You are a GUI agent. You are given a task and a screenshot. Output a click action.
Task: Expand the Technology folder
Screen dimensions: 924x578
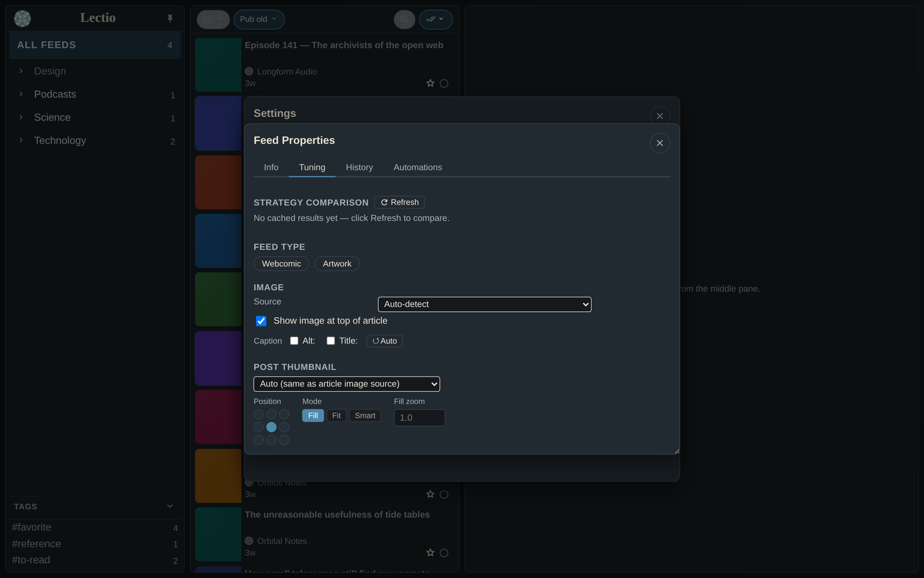pyautogui.click(x=21, y=140)
